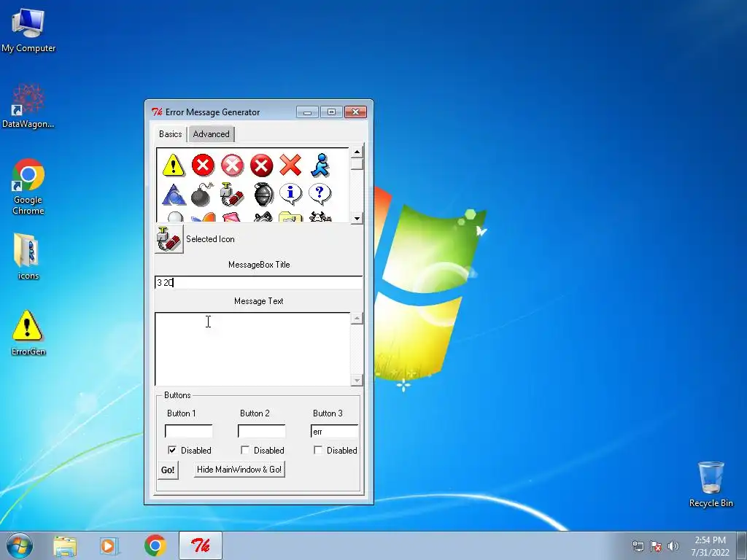Image resolution: width=747 pixels, height=560 pixels.
Task: Minimize the Error Message Generator window
Action: tap(307, 112)
